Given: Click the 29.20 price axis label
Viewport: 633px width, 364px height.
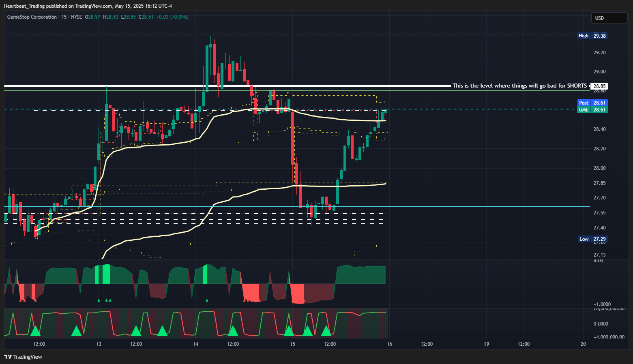Looking at the screenshot, I should tap(600, 53).
